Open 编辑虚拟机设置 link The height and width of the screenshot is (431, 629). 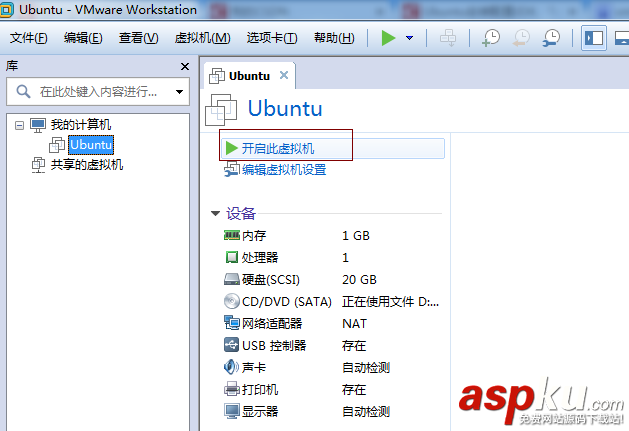point(284,170)
